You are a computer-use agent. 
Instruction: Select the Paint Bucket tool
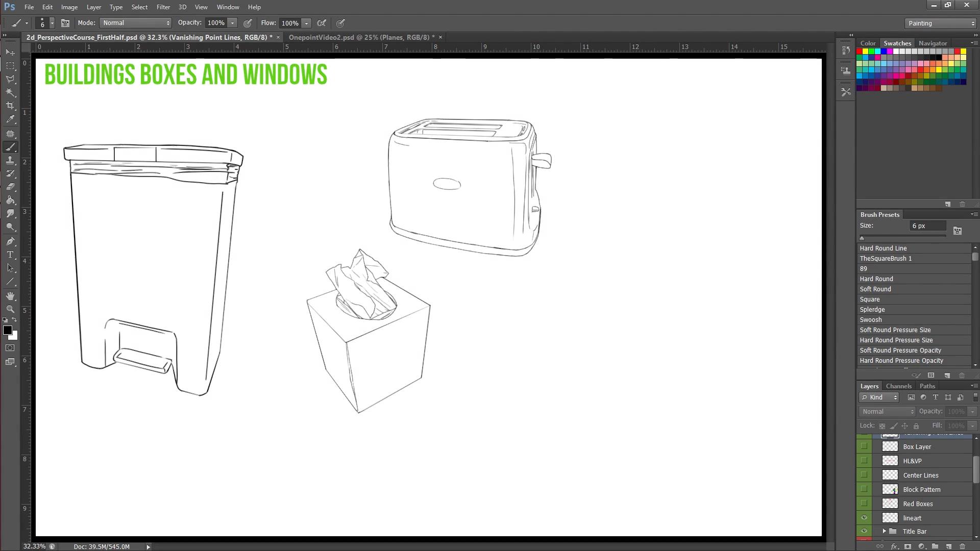click(x=10, y=200)
